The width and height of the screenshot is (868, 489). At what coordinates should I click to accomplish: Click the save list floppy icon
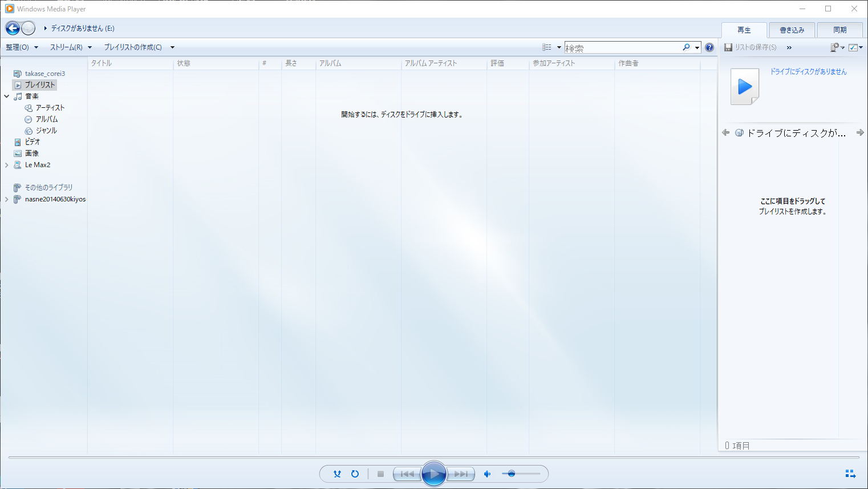(728, 47)
